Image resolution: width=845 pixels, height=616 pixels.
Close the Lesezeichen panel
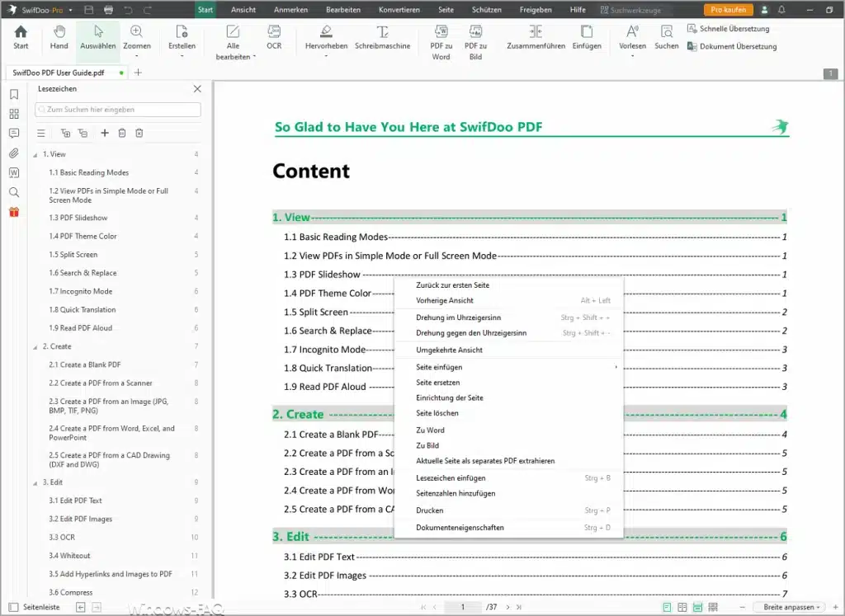pyautogui.click(x=197, y=89)
